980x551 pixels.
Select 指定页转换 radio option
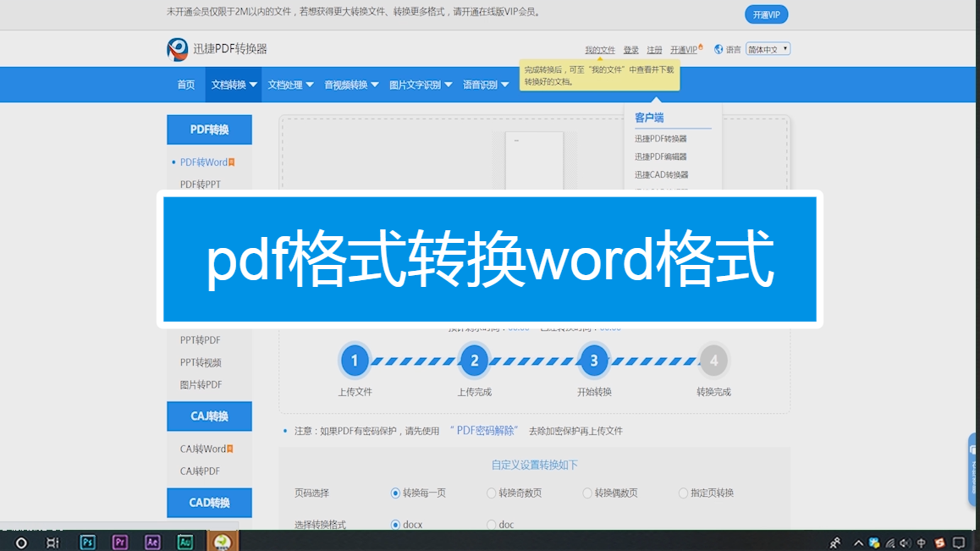point(683,493)
